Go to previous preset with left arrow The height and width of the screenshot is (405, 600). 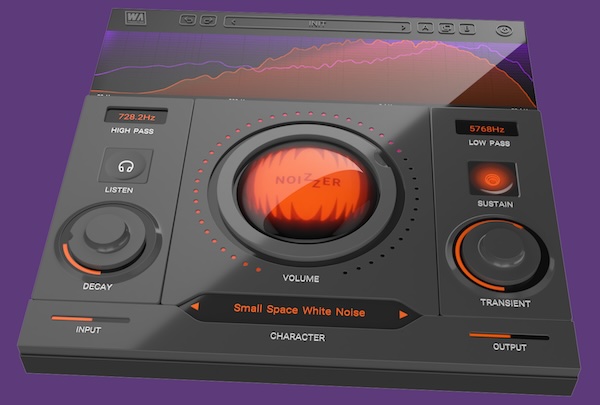coord(233,22)
